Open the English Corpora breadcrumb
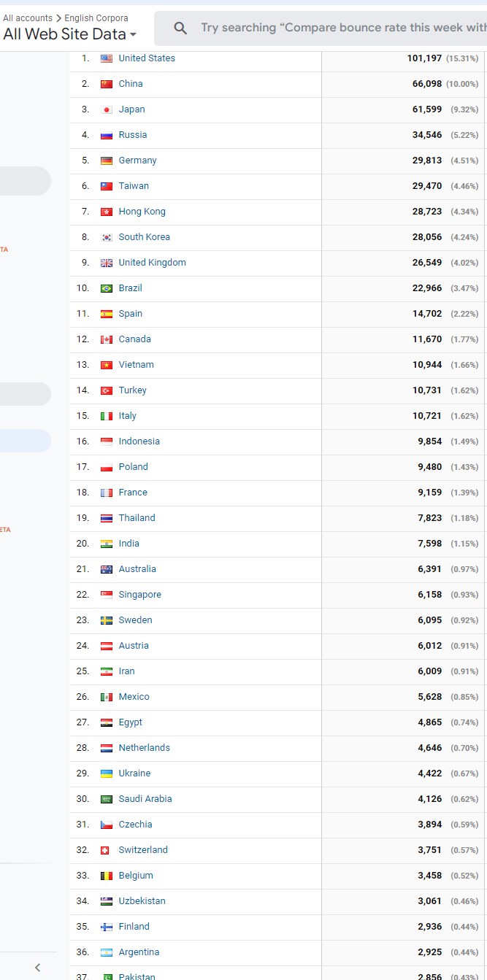The width and height of the screenshot is (487, 980). pos(96,18)
